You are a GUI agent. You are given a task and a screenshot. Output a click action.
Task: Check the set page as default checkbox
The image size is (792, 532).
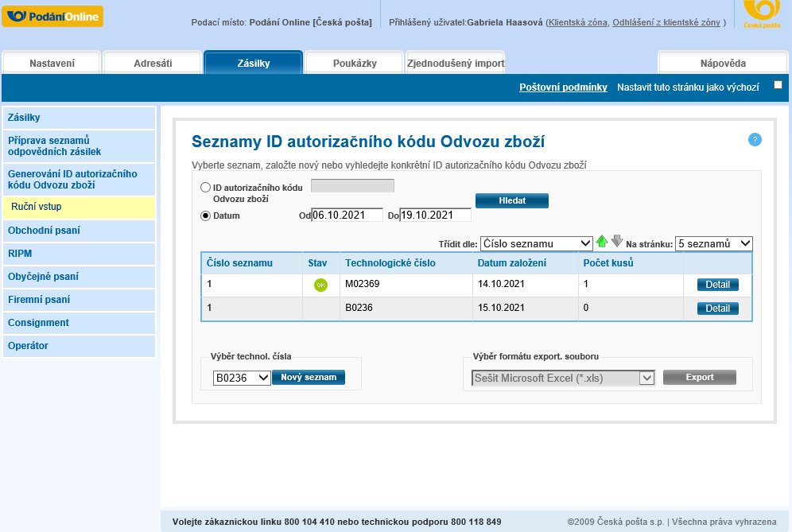coord(778,84)
